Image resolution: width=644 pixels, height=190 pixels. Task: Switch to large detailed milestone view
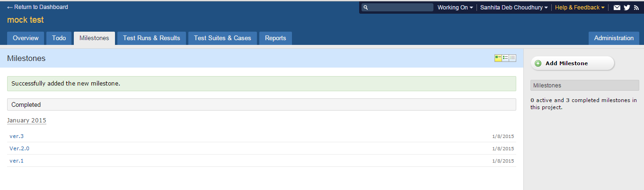click(x=498, y=58)
